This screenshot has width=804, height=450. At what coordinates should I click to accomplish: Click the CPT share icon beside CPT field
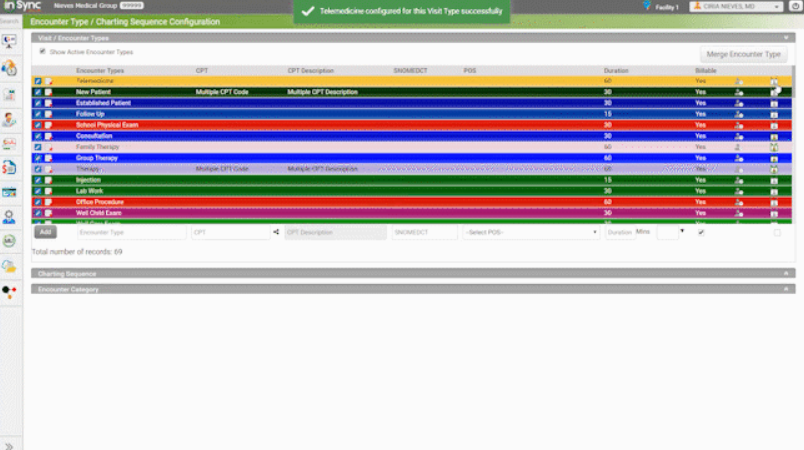[x=276, y=232]
